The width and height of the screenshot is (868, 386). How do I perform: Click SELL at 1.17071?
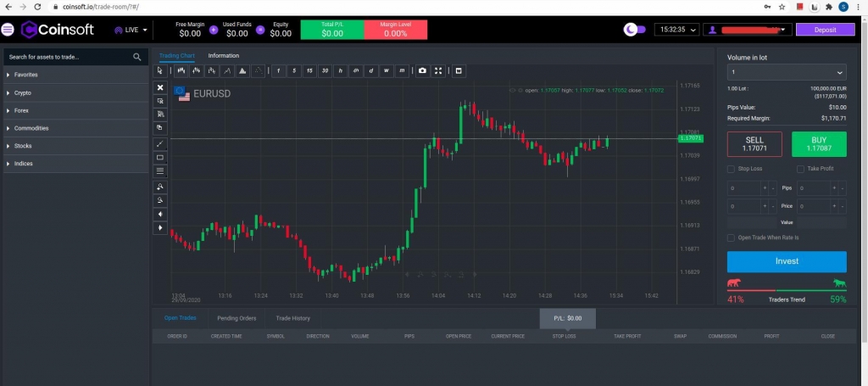point(754,144)
